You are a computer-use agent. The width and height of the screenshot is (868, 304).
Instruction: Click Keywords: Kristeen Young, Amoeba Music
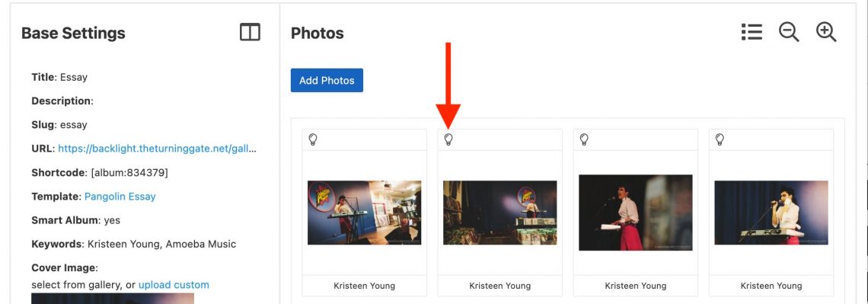point(134,244)
